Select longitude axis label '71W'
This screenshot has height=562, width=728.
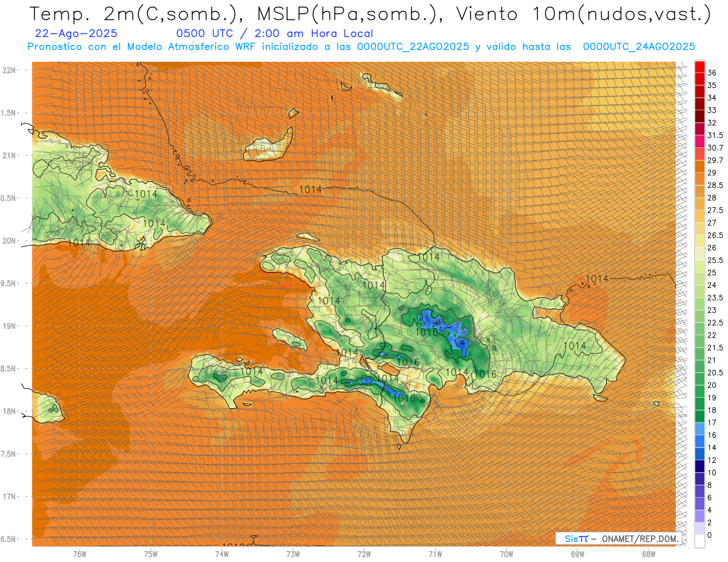[435, 554]
